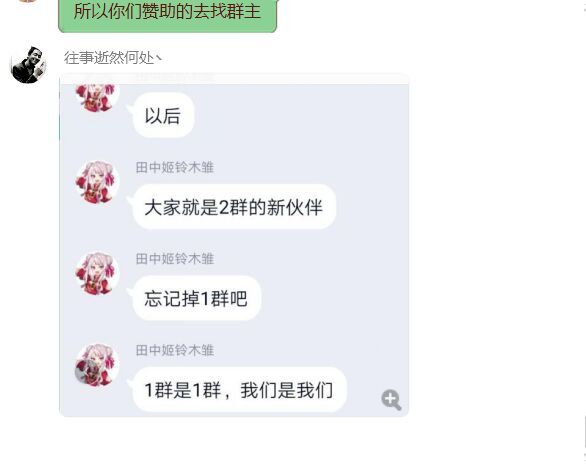
Task: Click the sender name 往事逝然何处丶
Action: (112, 58)
